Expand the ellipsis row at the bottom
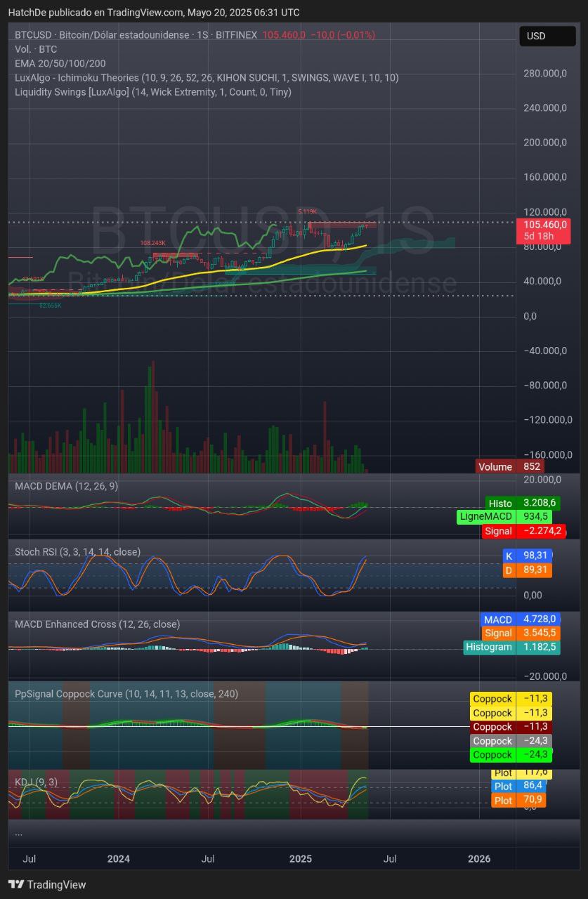Viewport: 588px width, 899px height. pyautogui.click(x=18, y=832)
